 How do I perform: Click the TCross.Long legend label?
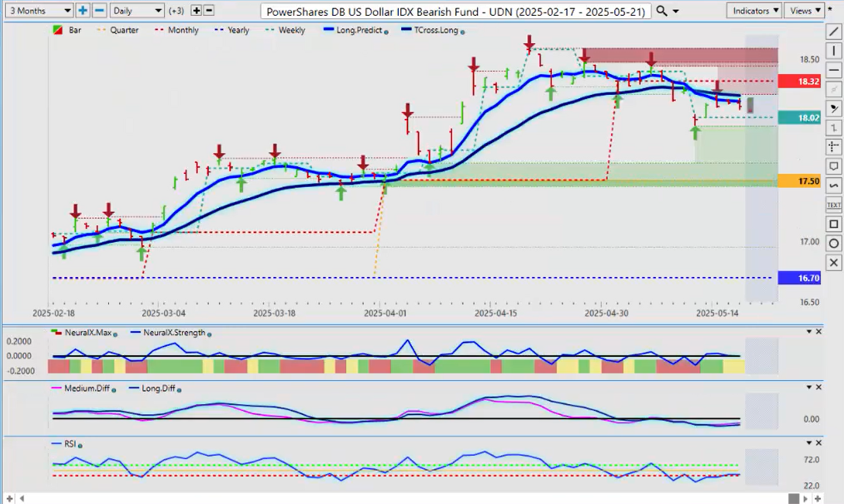(x=436, y=30)
